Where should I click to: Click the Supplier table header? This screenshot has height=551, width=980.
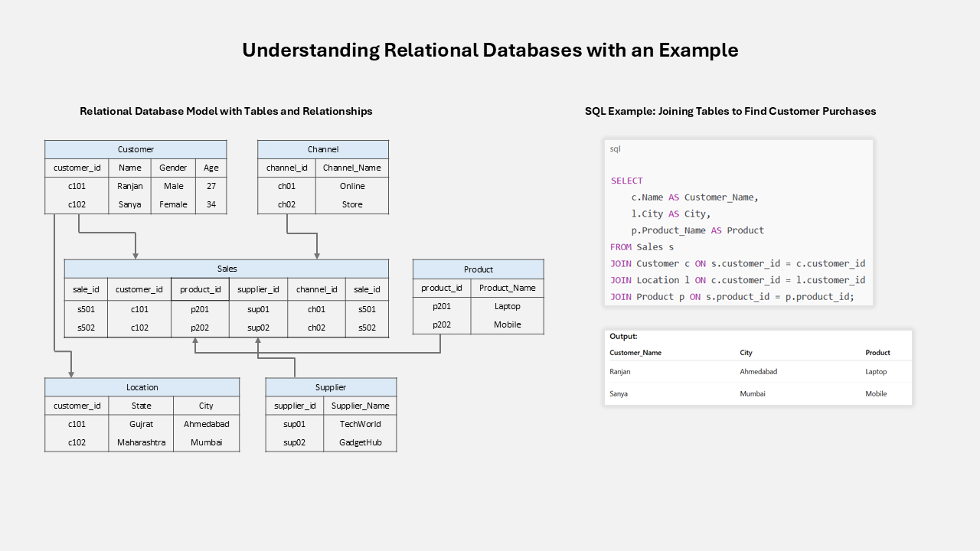(330, 387)
